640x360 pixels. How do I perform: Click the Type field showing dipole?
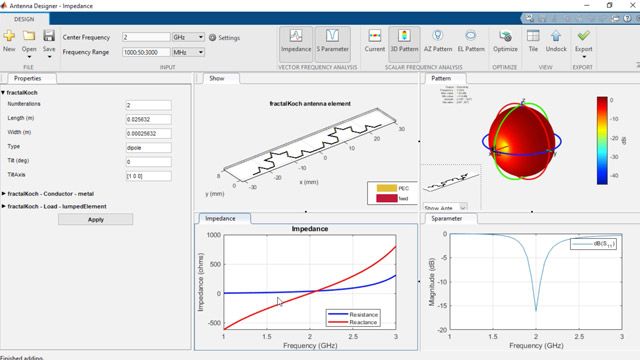[149, 148]
